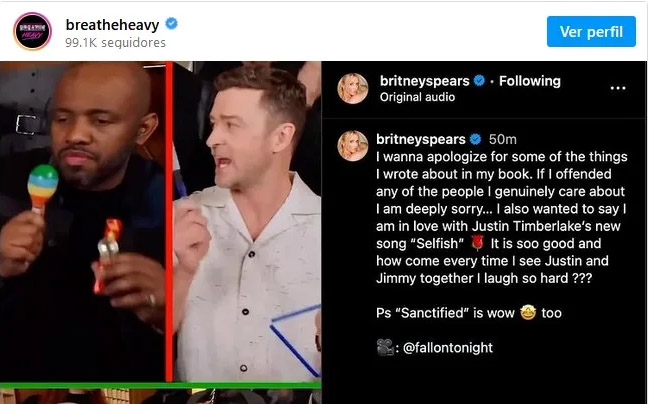Click britneyspears avatar beside the caption
Viewport: 649px width, 404px height.
pos(353,146)
